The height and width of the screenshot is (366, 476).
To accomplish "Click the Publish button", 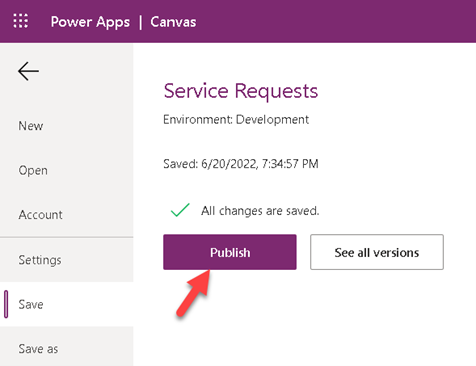I will point(230,252).
